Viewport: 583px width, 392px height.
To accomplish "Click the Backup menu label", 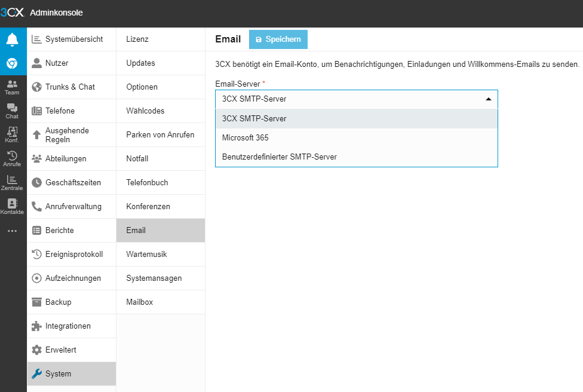I will [x=59, y=302].
